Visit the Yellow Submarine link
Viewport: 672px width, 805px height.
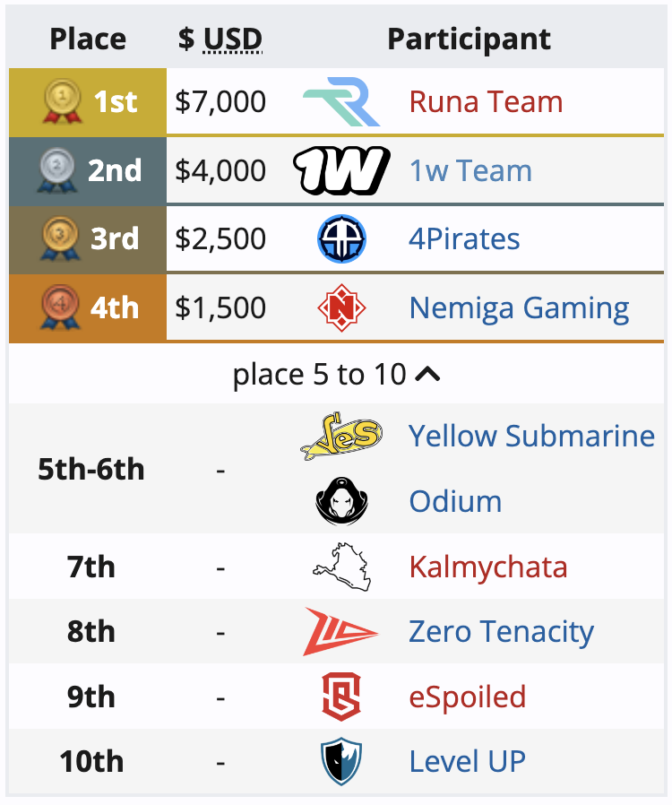point(532,436)
